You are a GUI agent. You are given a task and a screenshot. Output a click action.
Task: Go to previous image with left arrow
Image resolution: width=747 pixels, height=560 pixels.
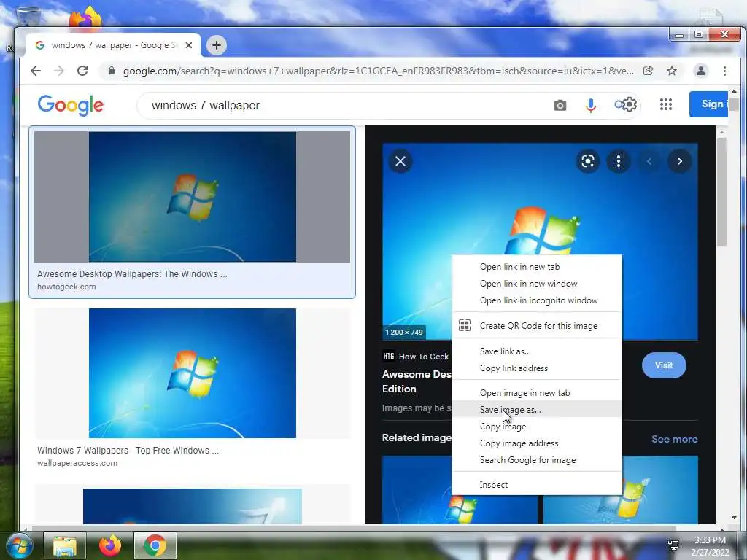649,161
